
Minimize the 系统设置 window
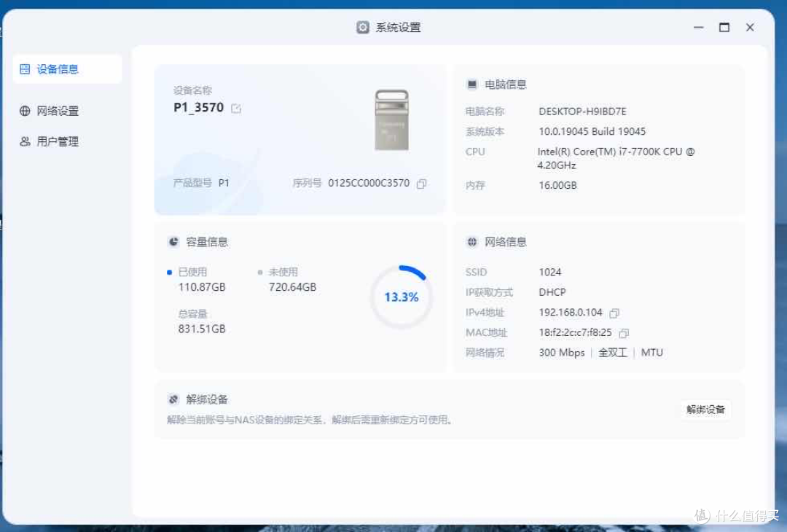[699, 27]
